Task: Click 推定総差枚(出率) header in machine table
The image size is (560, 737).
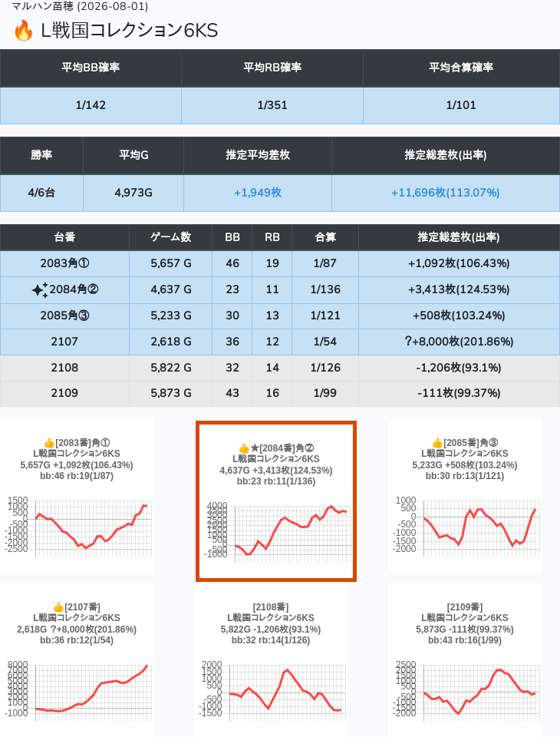Action: 459,237
